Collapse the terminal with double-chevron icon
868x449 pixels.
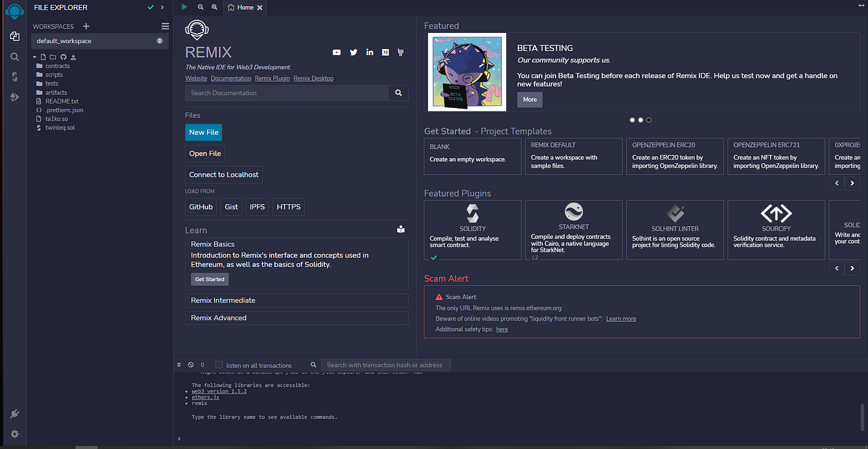[179, 365]
